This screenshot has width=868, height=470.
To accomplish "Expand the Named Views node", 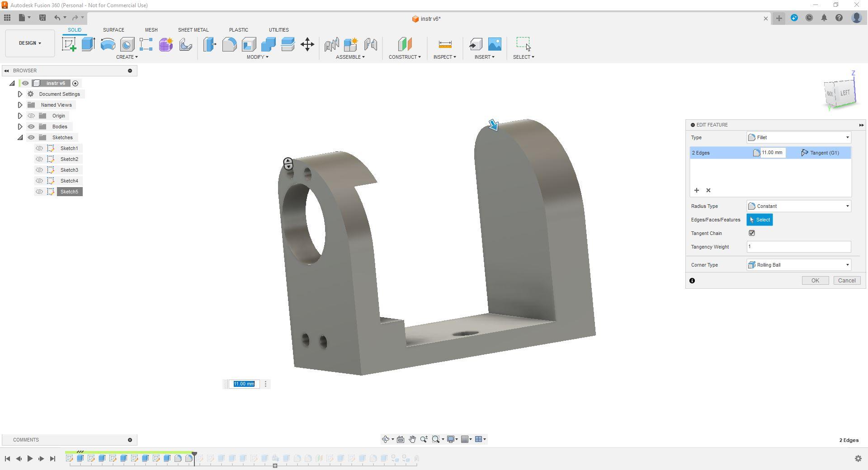I will coord(20,105).
